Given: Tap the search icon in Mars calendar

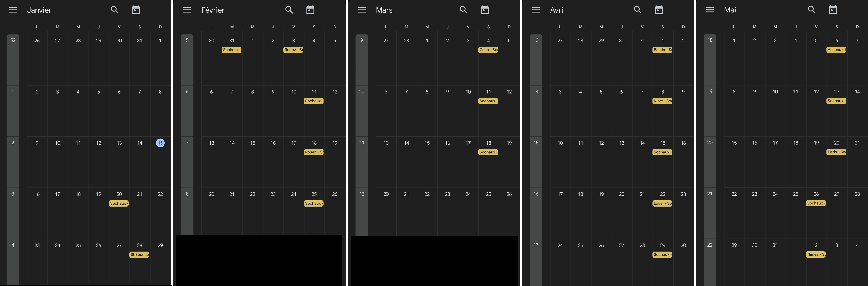Looking at the screenshot, I should pos(464,10).
